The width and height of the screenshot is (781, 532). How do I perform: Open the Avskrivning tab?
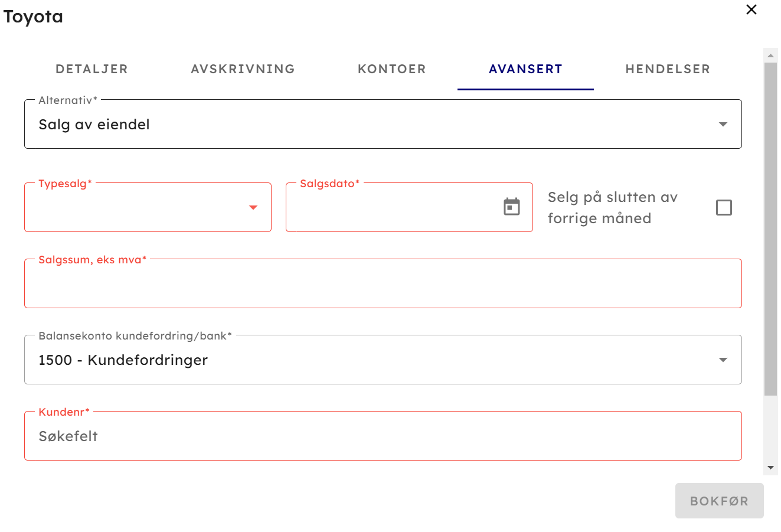(243, 69)
